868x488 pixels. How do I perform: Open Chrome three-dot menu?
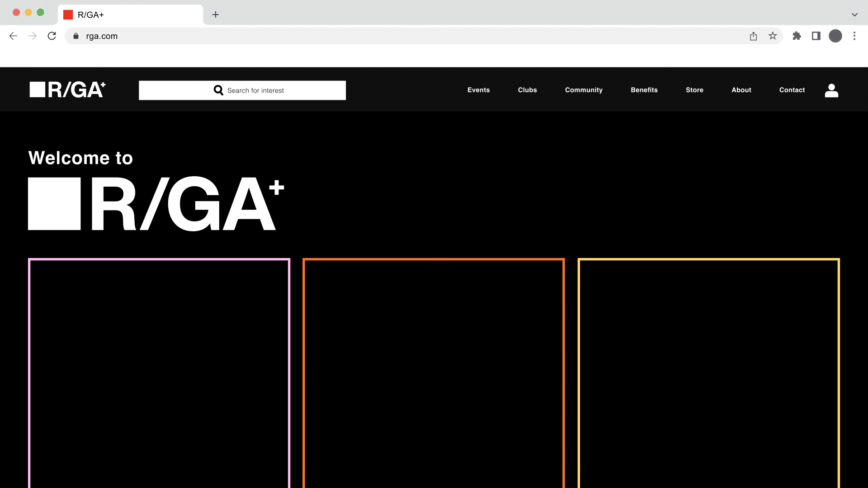pos(854,36)
